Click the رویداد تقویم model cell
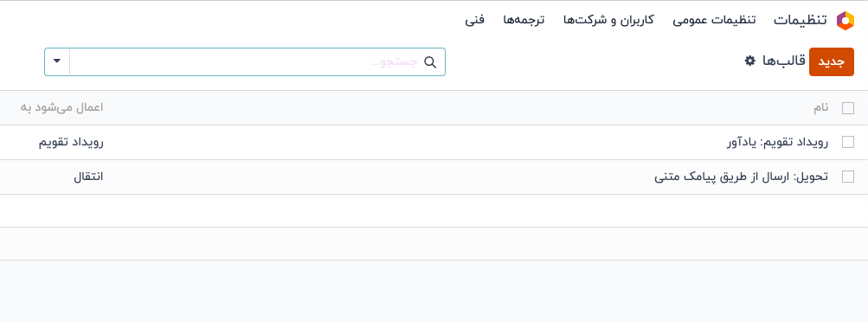 [x=71, y=142]
